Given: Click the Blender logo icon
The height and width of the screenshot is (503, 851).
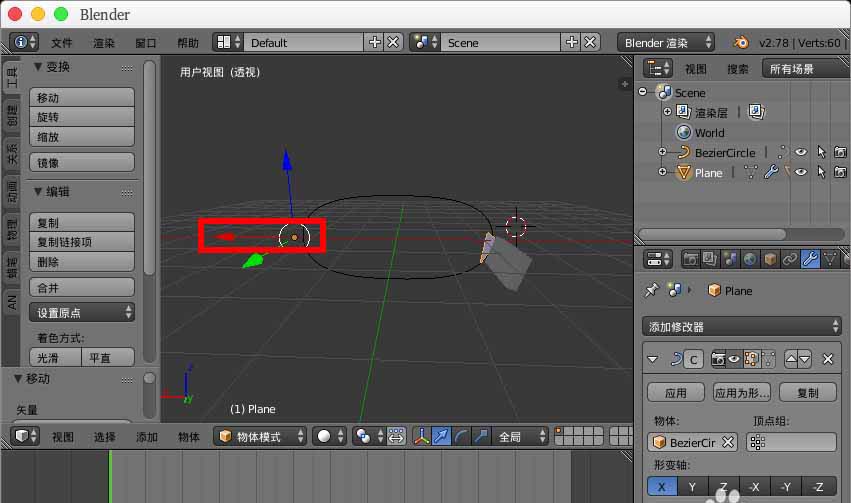Looking at the screenshot, I should [741, 42].
